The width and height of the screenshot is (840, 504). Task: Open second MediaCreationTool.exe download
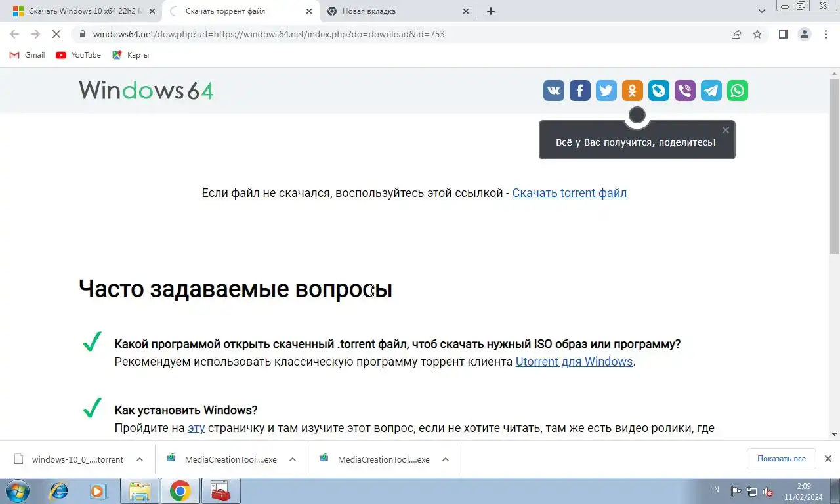point(375,459)
